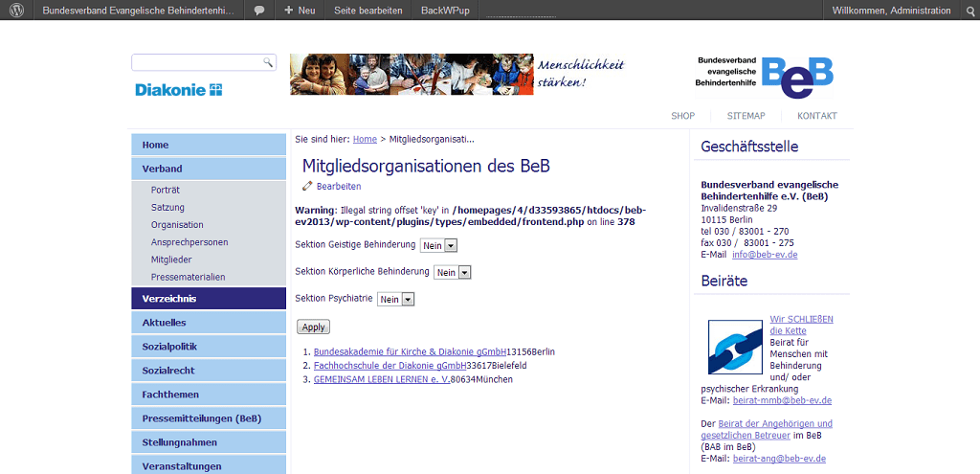Select Pressemitteilungen (BeB) in sidebar
This screenshot has width=980, height=474.
[x=209, y=418]
